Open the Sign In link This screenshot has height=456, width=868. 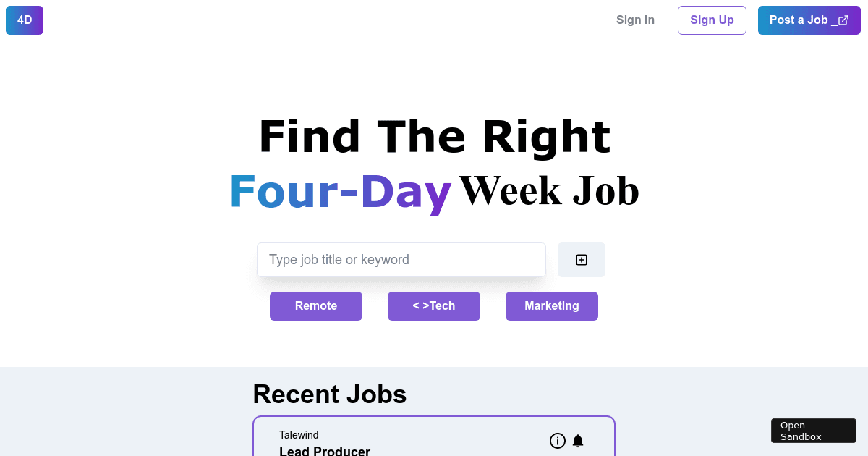pyautogui.click(x=635, y=20)
